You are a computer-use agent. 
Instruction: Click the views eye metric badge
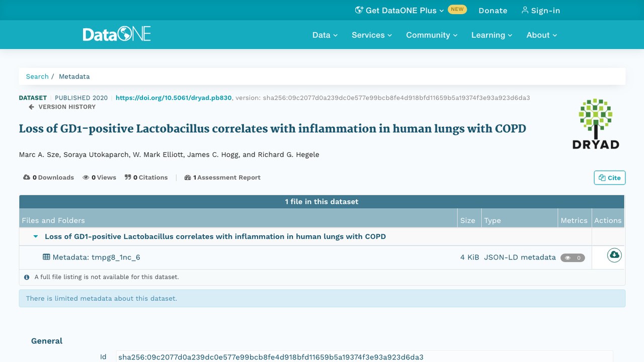(573, 258)
